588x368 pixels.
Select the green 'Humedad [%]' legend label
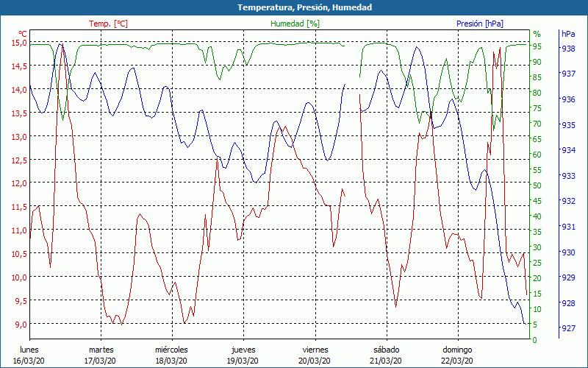pos(295,24)
